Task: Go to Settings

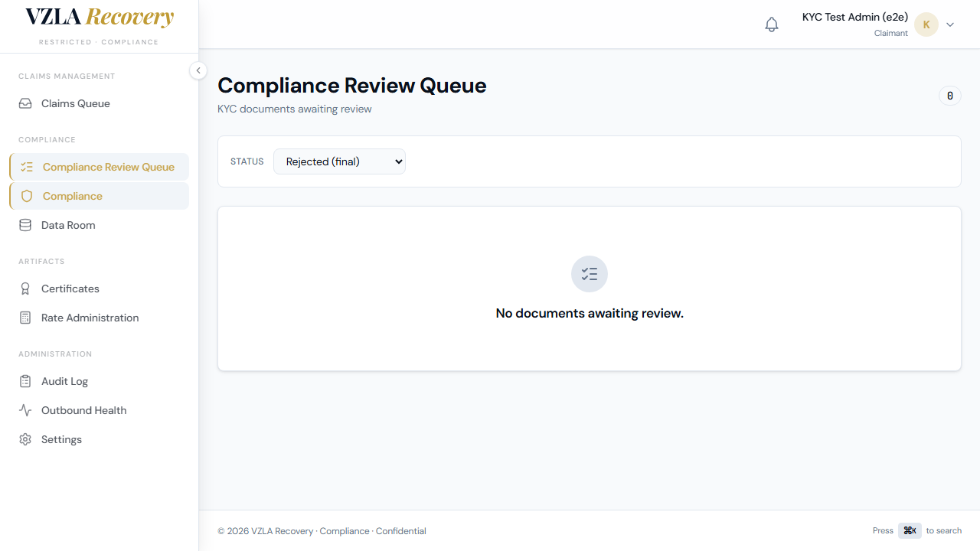Action: pos(100,439)
